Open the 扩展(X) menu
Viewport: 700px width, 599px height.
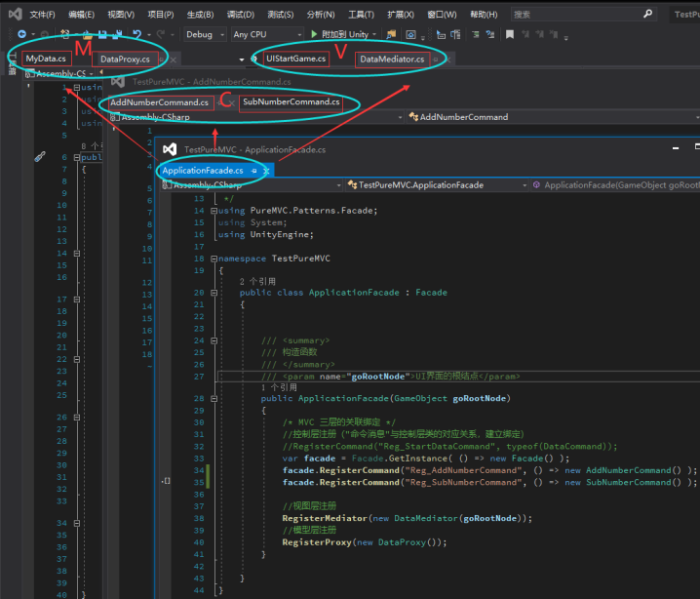click(x=401, y=15)
